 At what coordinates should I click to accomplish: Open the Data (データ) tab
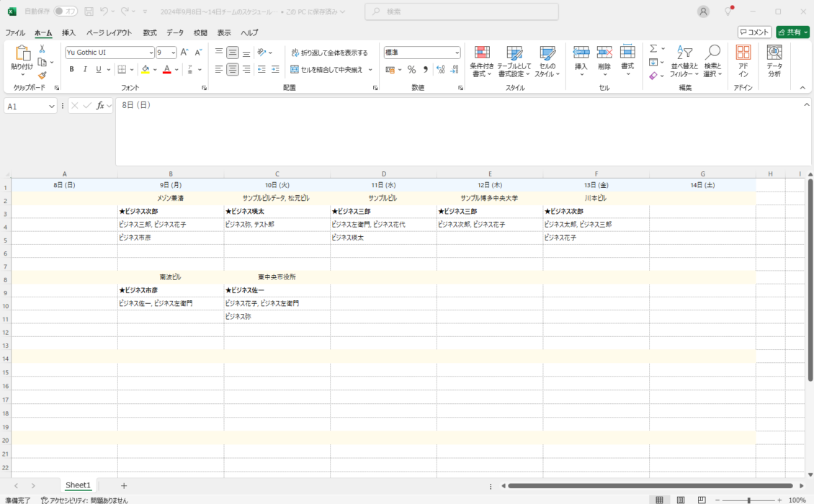click(x=175, y=32)
